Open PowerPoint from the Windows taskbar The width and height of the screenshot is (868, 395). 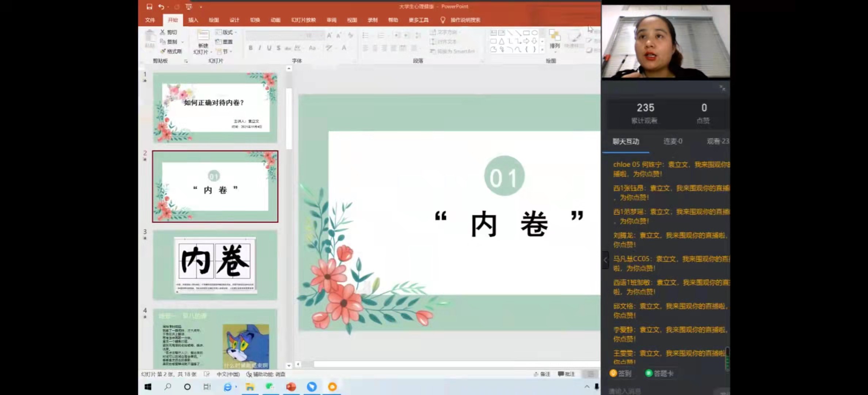[x=291, y=387]
